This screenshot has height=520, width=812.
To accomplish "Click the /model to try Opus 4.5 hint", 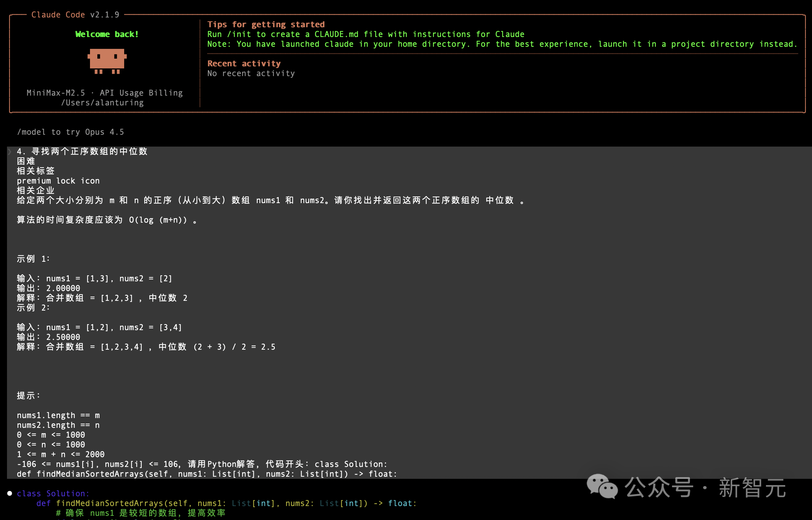I will (x=70, y=132).
